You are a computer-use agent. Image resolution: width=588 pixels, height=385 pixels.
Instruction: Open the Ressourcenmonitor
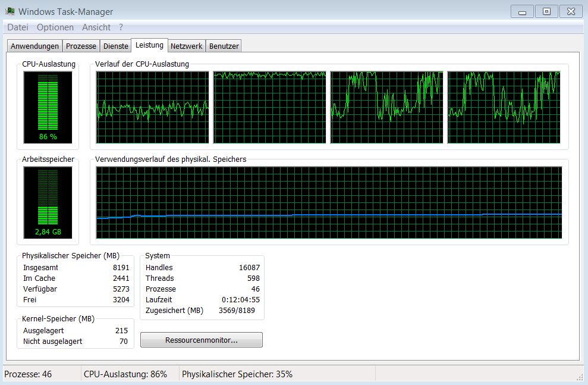click(202, 340)
